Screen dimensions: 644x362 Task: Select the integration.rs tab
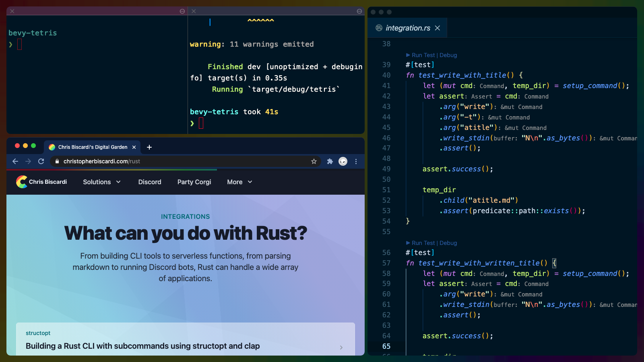click(x=407, y=28)
